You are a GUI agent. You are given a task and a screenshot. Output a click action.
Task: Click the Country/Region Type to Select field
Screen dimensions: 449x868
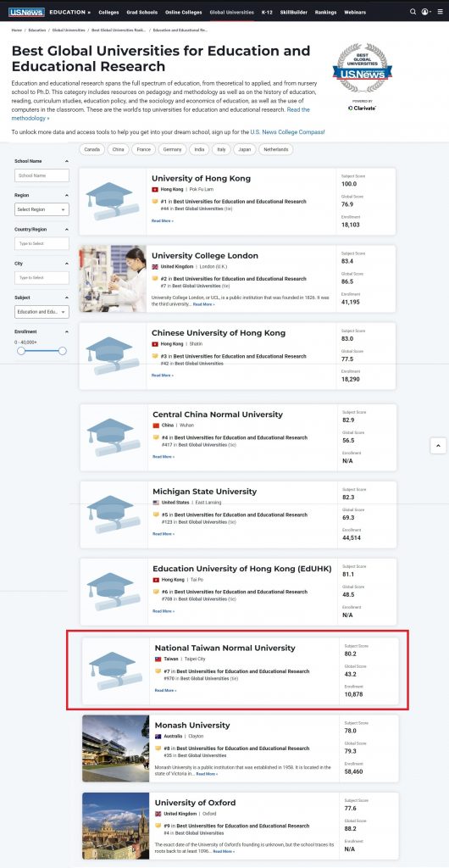tap(42, 243)
